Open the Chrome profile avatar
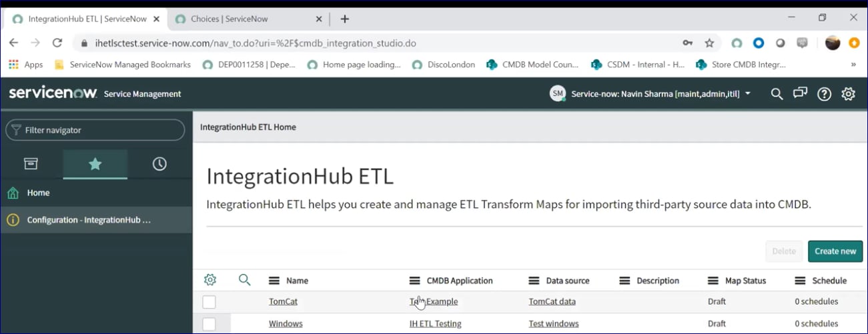This screenshot has height=334, width=868. click(833, 43)
